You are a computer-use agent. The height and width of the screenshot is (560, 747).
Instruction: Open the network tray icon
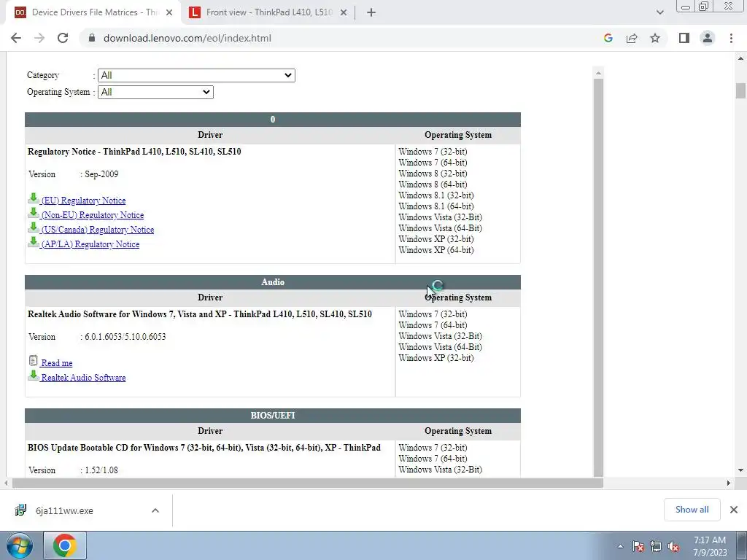point(656,547)
